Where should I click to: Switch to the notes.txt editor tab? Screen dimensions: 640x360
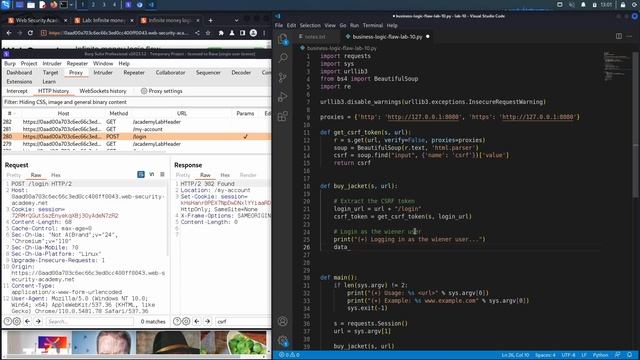point(315,36)
